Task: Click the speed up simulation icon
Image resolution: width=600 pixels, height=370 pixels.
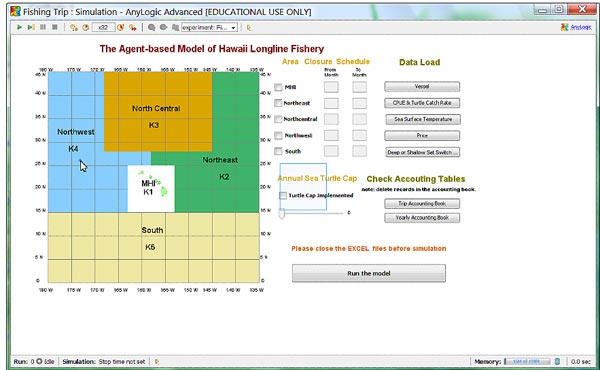Action: click(x=121, y=28)
